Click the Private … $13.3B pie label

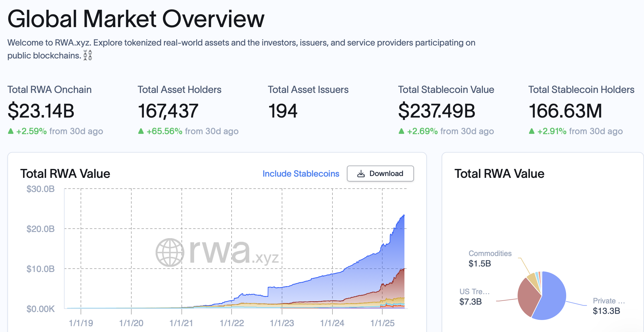pyautogui.click(x=608, y=306)
